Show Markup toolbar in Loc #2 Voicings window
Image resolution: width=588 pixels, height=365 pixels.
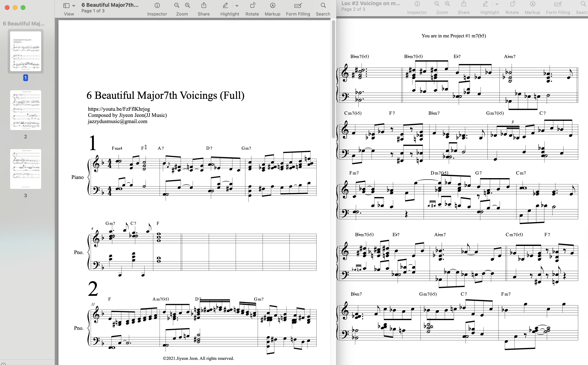click(533, 4)
